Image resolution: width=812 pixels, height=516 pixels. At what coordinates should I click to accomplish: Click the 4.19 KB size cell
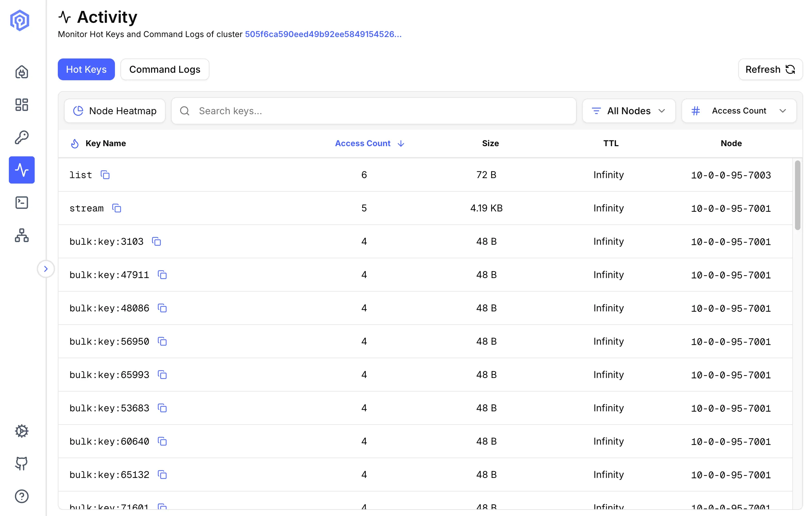[x=486, y=208]
